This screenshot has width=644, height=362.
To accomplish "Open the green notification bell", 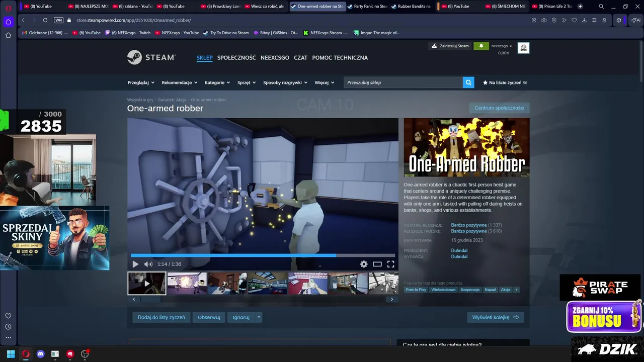I will coord(481,46).
